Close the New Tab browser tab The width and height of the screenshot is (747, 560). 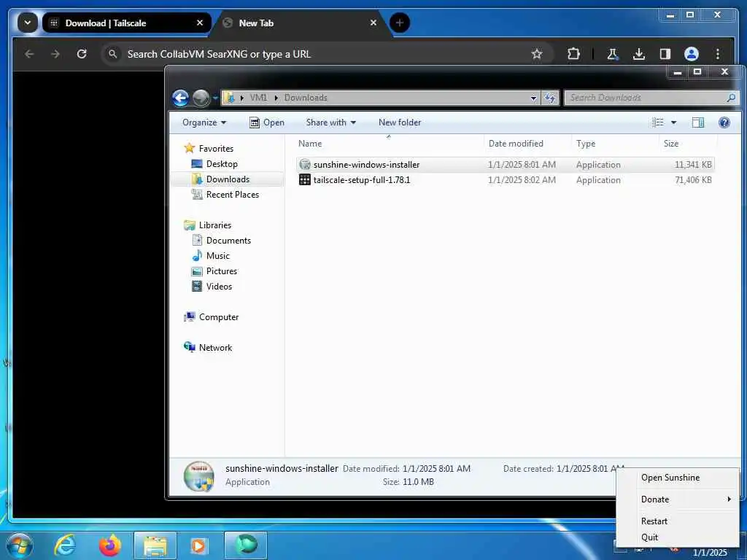[x=373, y=23]
